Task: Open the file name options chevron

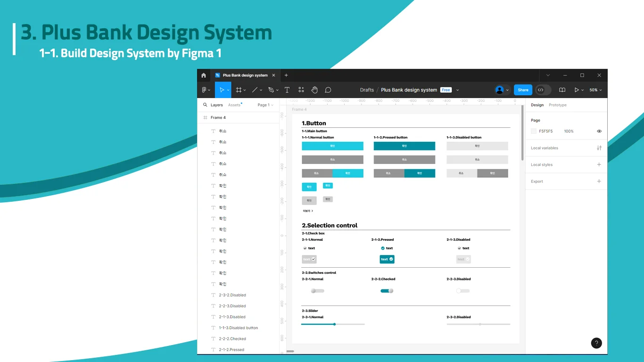Action: click(x=457, y=90)
